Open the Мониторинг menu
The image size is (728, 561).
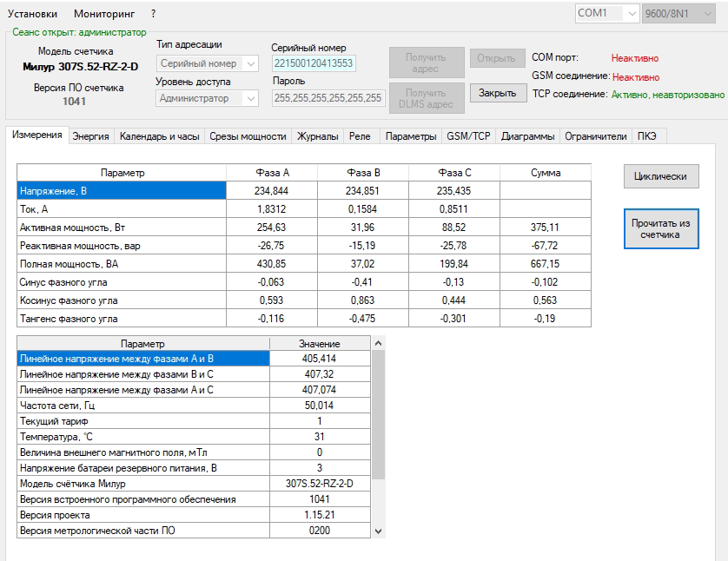coord(104,14)
